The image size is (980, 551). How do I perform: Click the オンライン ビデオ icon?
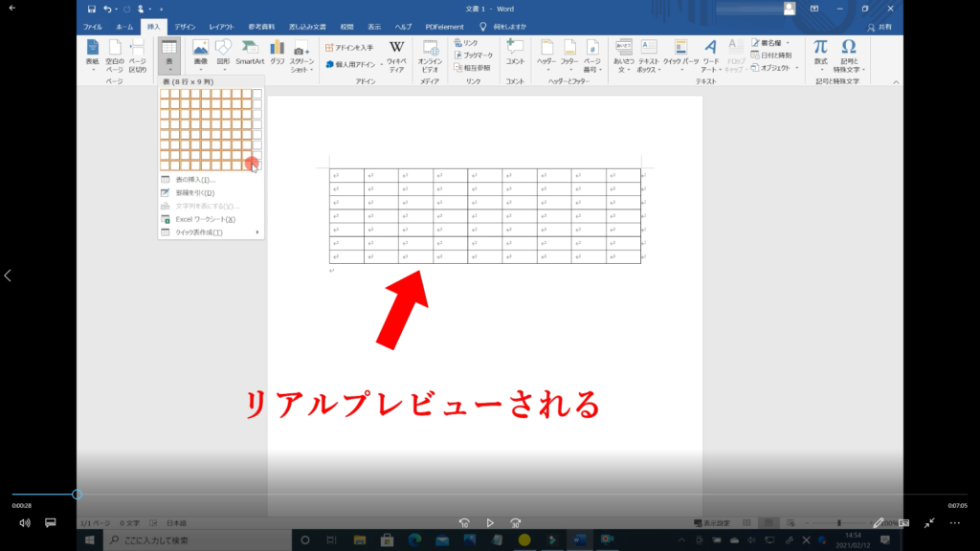(430, 54)
